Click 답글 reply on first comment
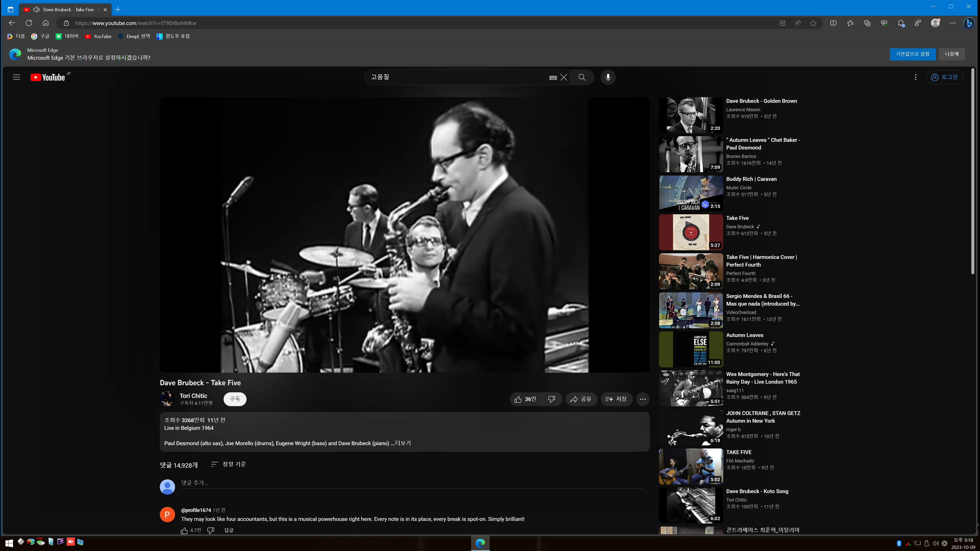This screenshot has height=551, width=980. tap(229, 531)
